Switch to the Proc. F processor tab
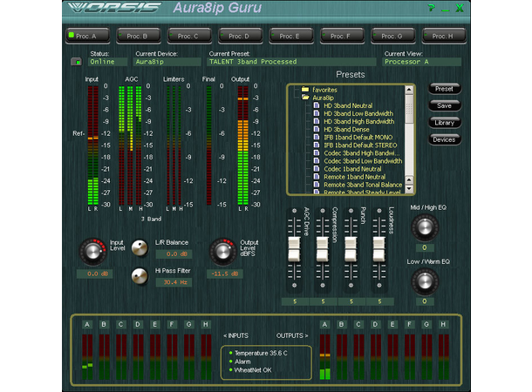The image size is (532, 392). [x=343, y=36]
